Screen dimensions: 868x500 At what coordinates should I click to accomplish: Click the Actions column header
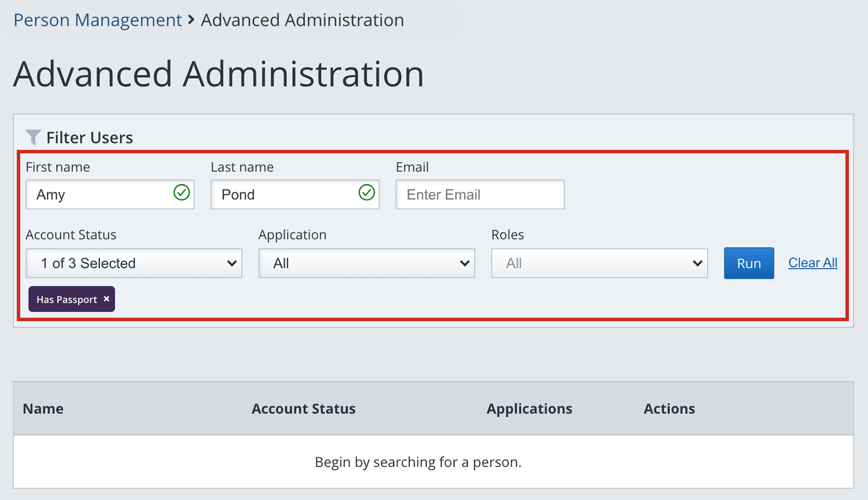click(669, 409)
